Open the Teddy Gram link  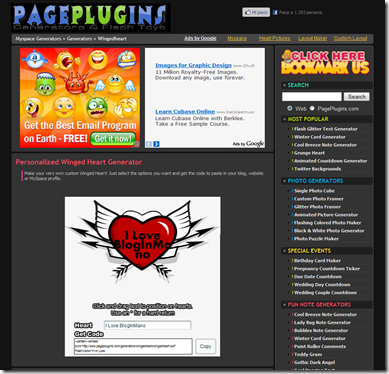click(308, 354)
